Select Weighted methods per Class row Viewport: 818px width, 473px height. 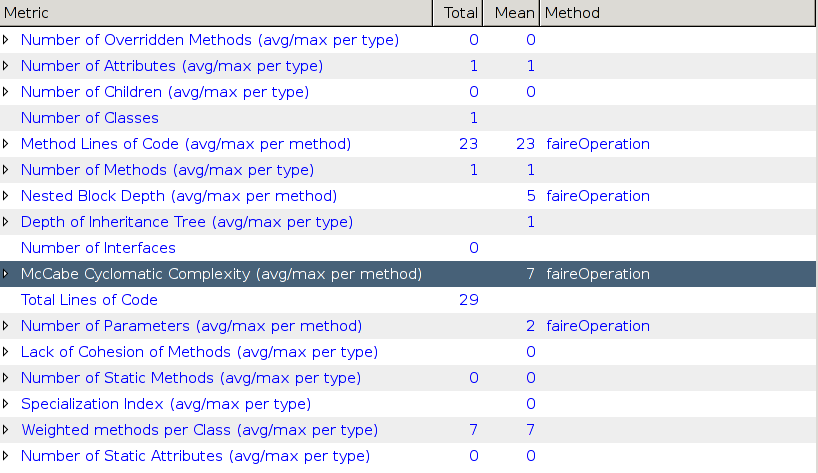[x=199, y=430]
